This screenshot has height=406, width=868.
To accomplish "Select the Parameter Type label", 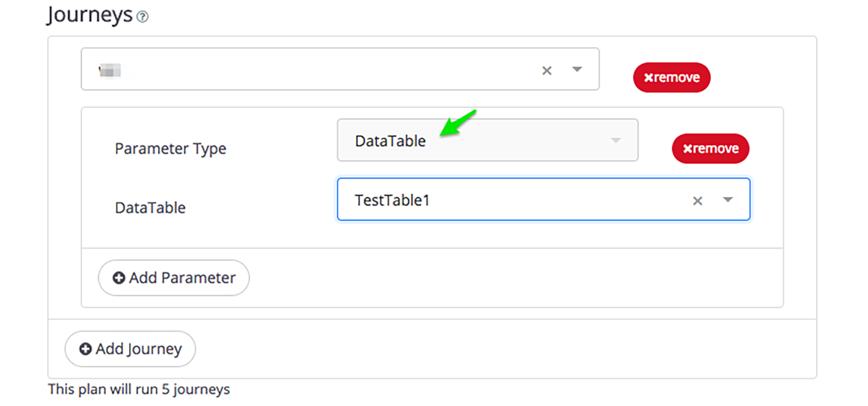I will point(170,149).
